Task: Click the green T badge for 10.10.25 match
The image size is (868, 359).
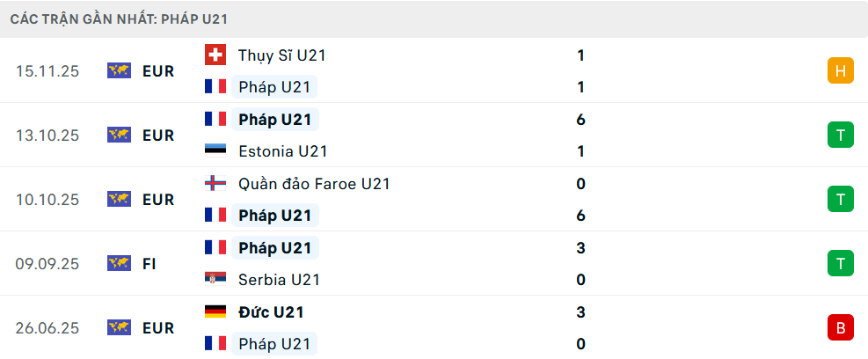Action: coord(841,200)
